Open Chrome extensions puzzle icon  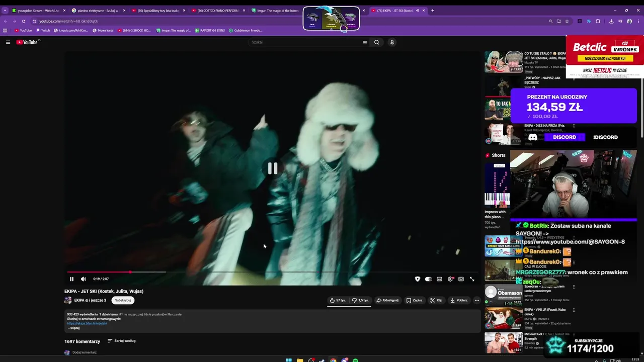[598, 21]
